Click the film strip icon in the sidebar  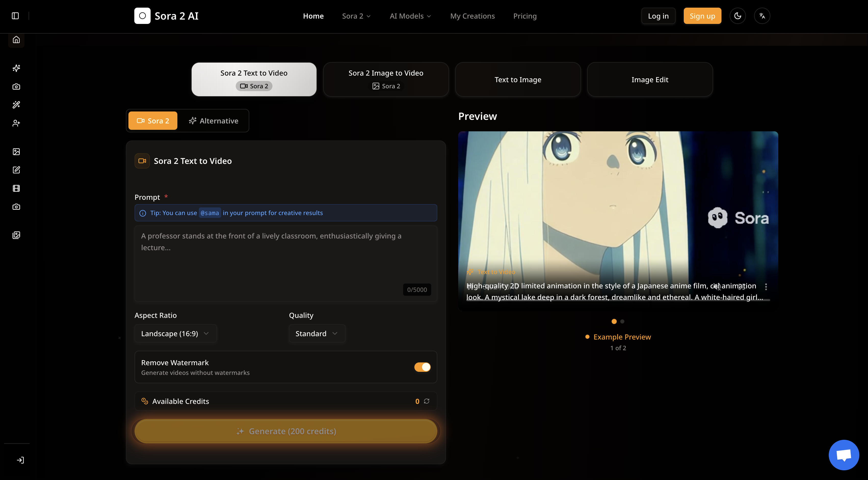(16, 189)
